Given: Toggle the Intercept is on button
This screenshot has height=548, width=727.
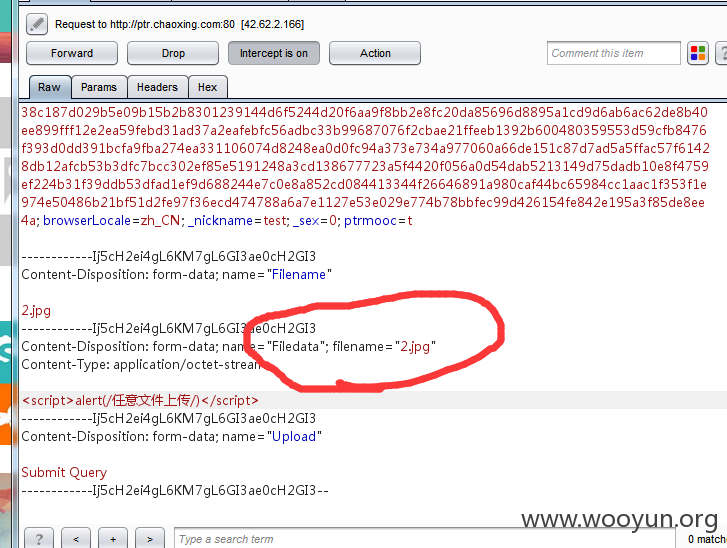Looking at the screenshot, I should pyautogui.click(x=274, y=53).
